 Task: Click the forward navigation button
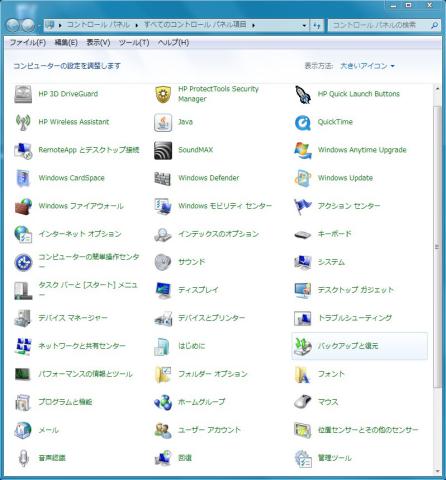tap(28, 25)
